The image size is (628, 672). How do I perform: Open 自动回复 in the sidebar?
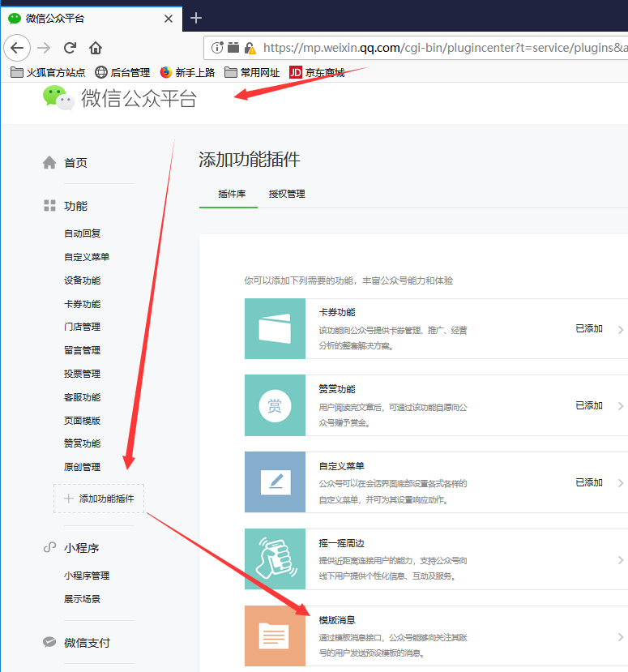click(x=83, y=233)
